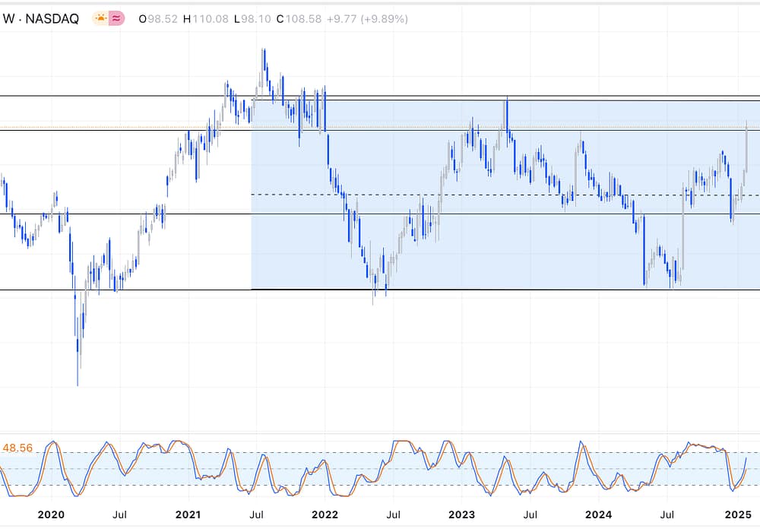Image resolution: width=760 pixels, height=532 pixels.
Task: Click the 2022 label on the time axis
Action: tap(325, 515)
